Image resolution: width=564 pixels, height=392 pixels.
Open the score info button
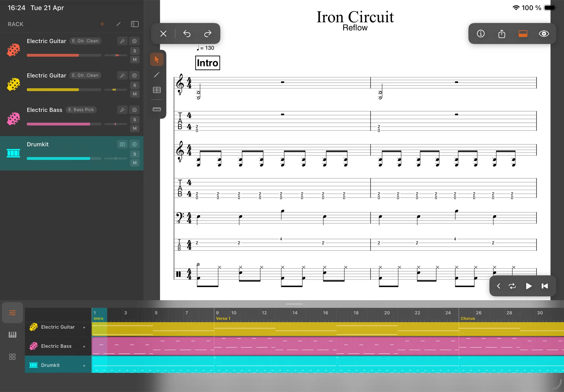pyautogui.click(x=481, y=34)
